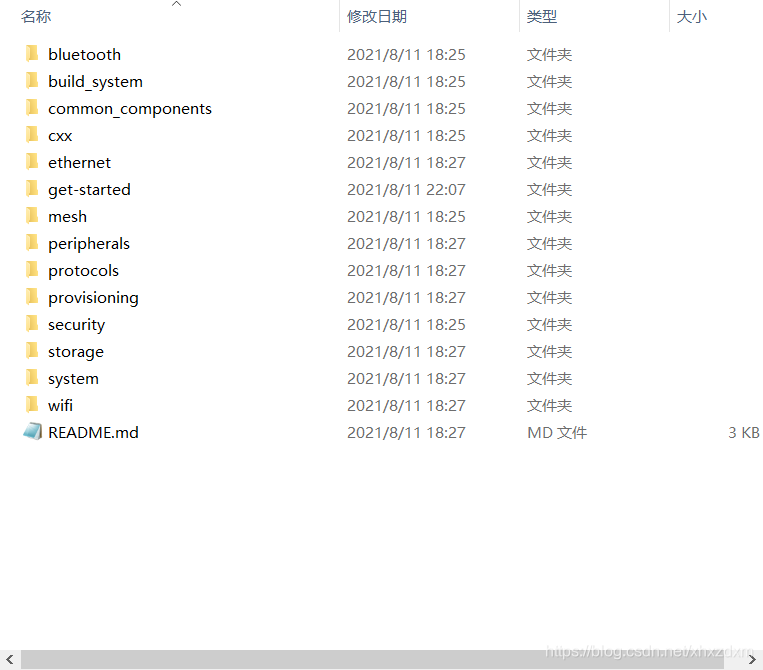Click the protocols folder icon
This screenshot has width=763, height=670.
point(32,270)
